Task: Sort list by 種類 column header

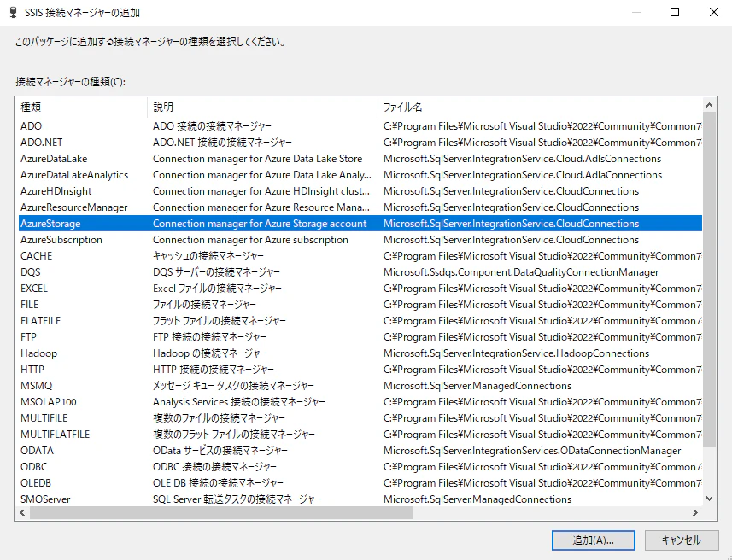Action: coord(81,107)
